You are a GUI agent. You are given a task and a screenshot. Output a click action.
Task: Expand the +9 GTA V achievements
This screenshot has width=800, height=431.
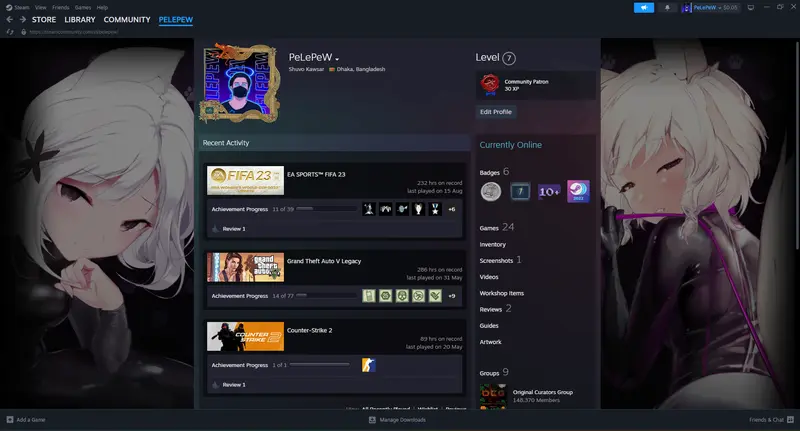[x=452, y=296]
